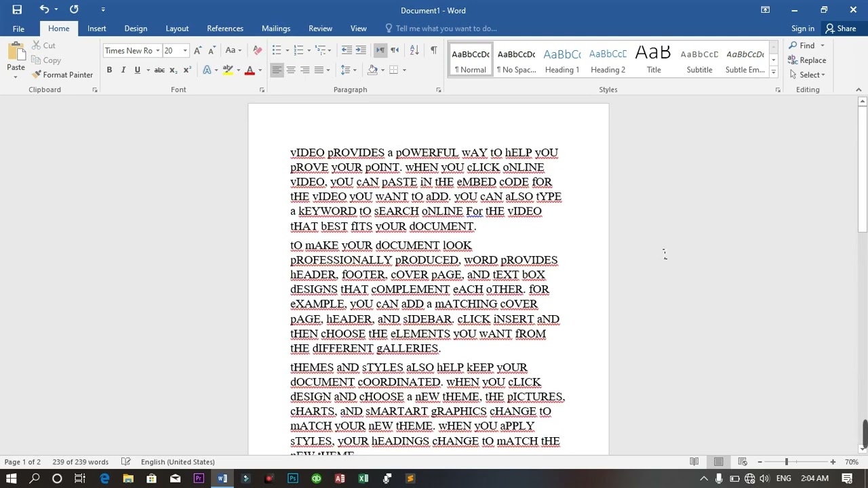The width and height of the screenshot is (868, 488).
Task: Collapse the ribbon
Action: coord(858,89)
